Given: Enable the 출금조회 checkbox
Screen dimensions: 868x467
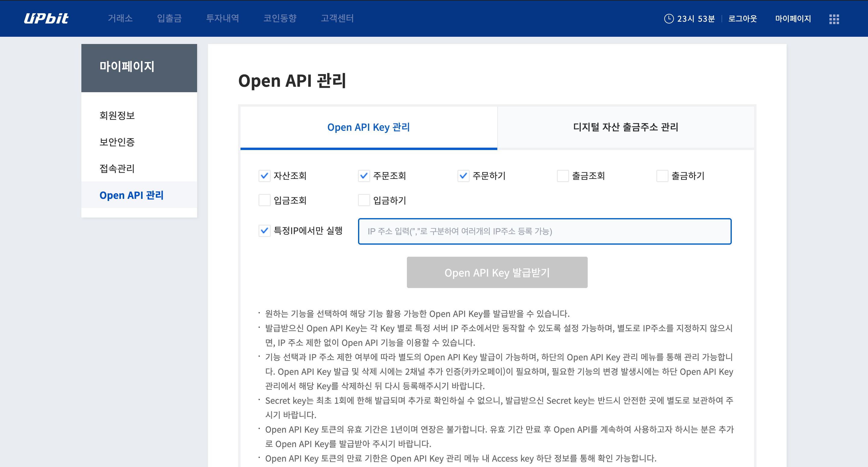Looking at the screenshot, I should click(x=563, y=176).
